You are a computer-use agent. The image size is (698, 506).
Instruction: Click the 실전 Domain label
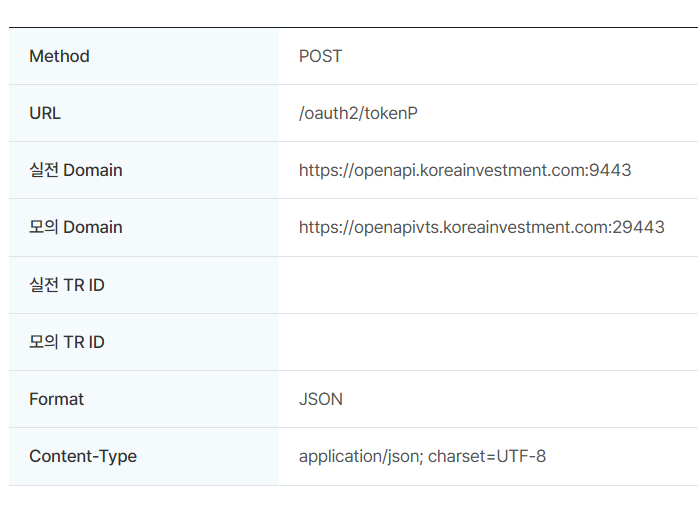tap(75, 170)
